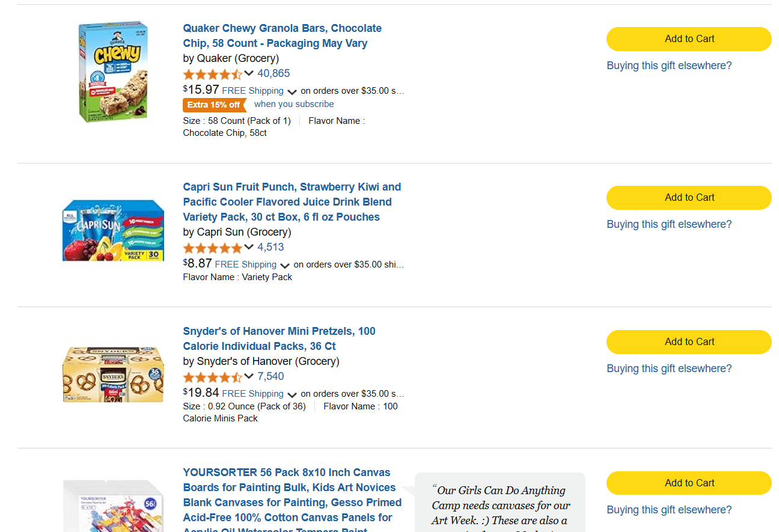
Task: Add YOURSORTER canvas boards to cart
Action: coord(689,483)
